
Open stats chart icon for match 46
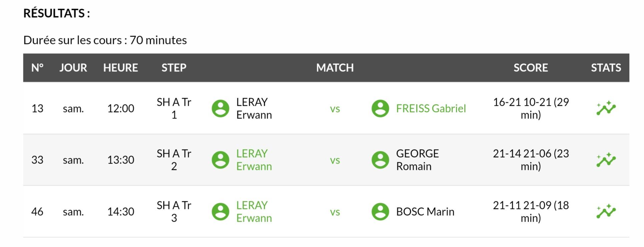point(606,211)
